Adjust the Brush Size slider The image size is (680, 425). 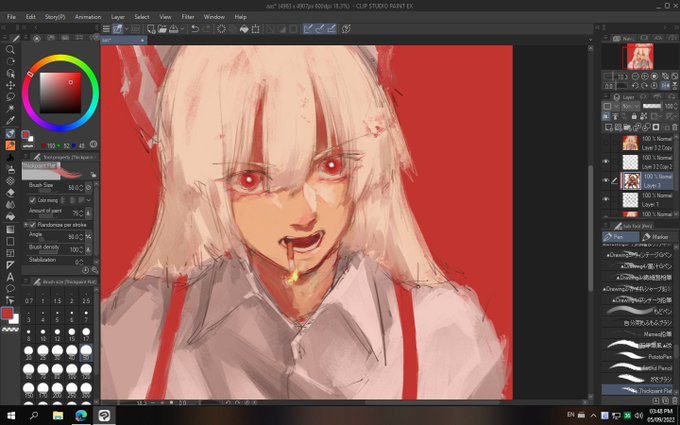[x=45, y=190]
